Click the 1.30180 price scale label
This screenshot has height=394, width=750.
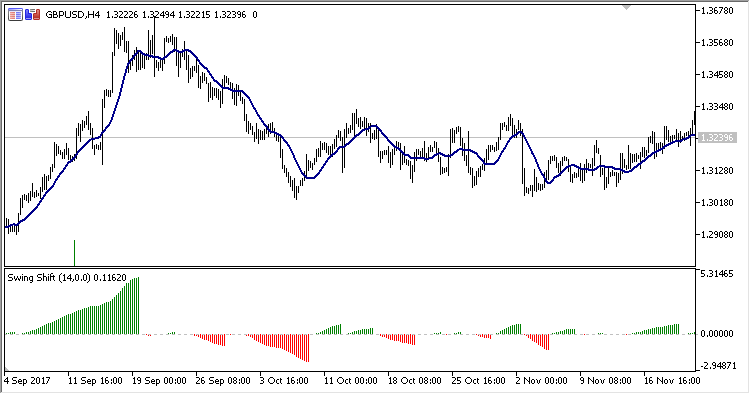pyautogui.click(x=717, y=203)
